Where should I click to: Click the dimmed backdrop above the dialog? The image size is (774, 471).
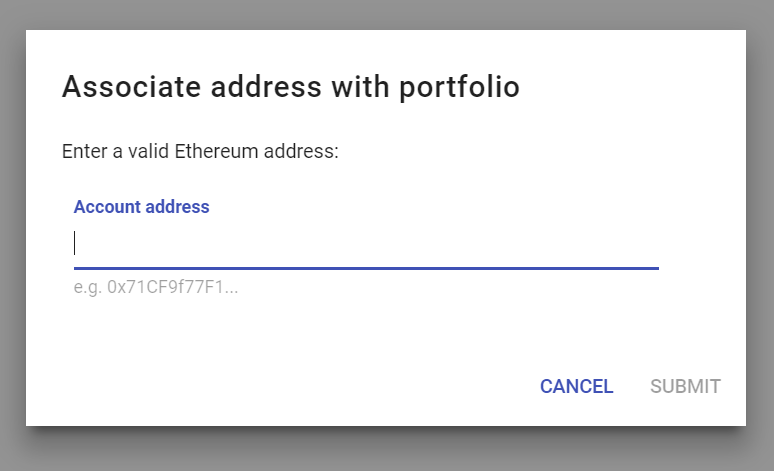point(387,14)
